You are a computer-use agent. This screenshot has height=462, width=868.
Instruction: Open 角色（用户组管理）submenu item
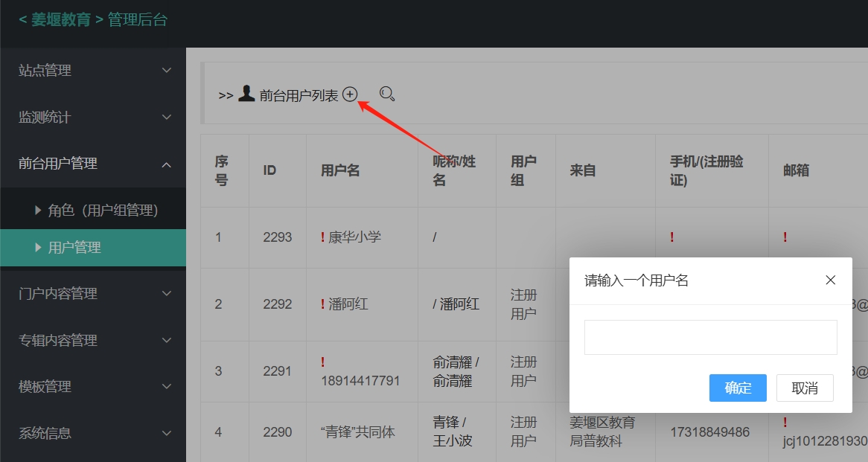tap(93, 211)
